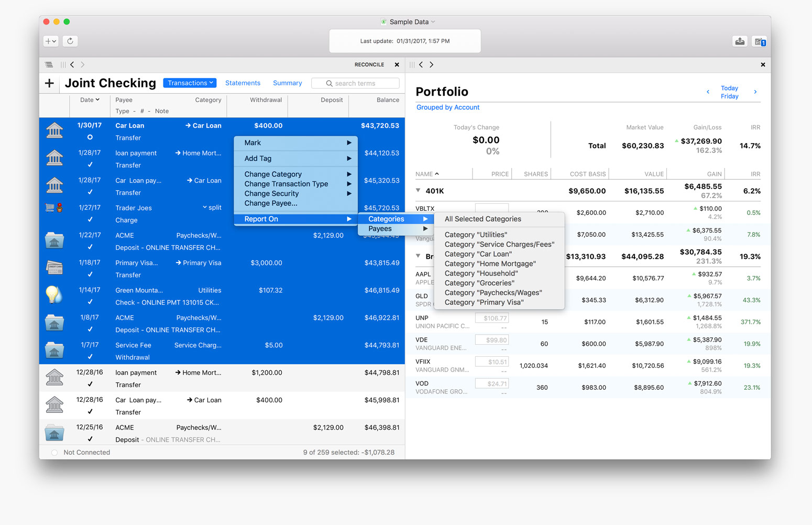The width and height of the screenshot is (812, 525).
Task: Click bank icon of 1/28/17 loan payment
Action: click(x=54, y=157)
